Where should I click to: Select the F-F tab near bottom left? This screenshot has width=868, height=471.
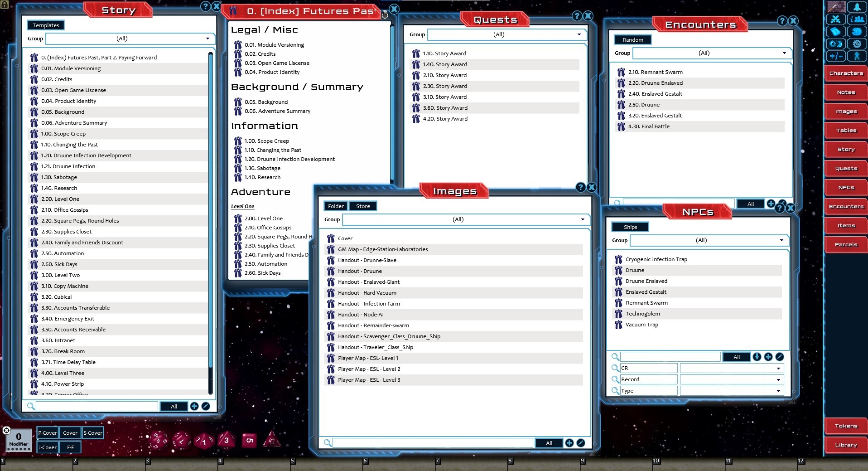[x=70, y=447]
